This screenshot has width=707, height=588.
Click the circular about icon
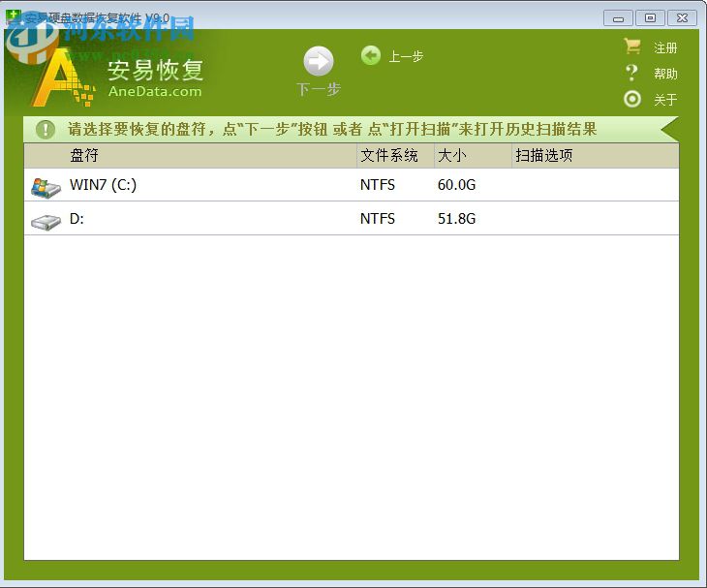coord(632,99)
